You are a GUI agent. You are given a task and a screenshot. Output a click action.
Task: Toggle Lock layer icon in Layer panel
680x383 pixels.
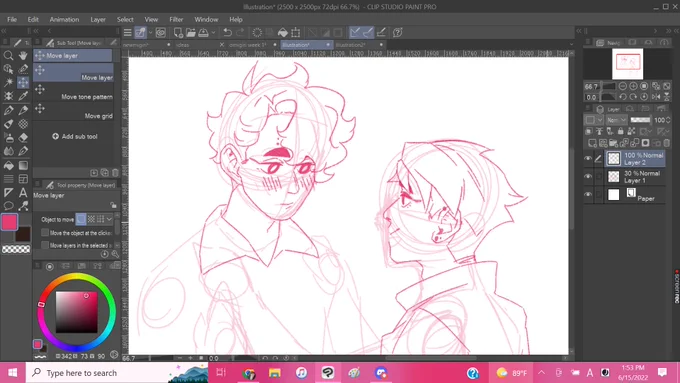coord(621,131)
